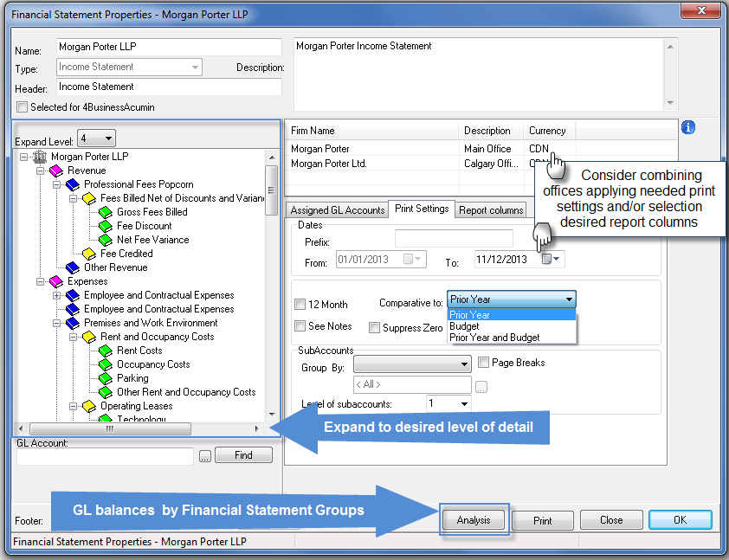The height and width of the screenshot is (560, 729).
Task: Click the tree's horizontal scrollbar thumb
Action: click(x=110, y=428)
